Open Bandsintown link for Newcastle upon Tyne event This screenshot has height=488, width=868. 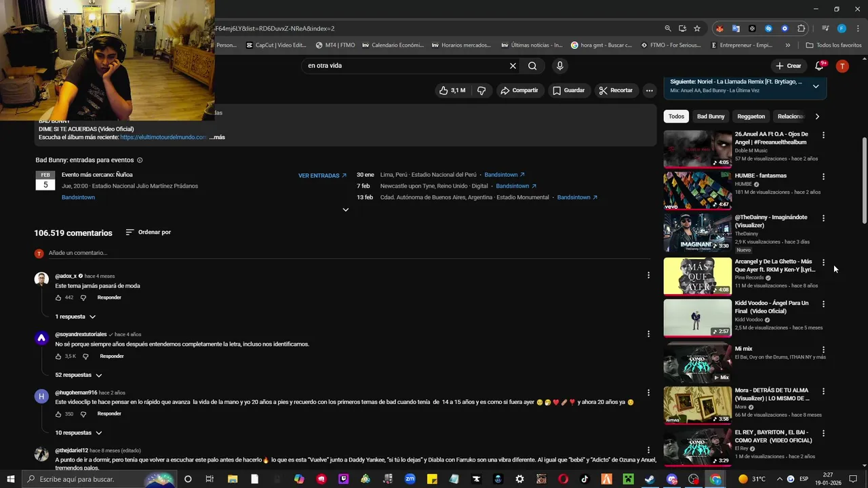point(516,186)
